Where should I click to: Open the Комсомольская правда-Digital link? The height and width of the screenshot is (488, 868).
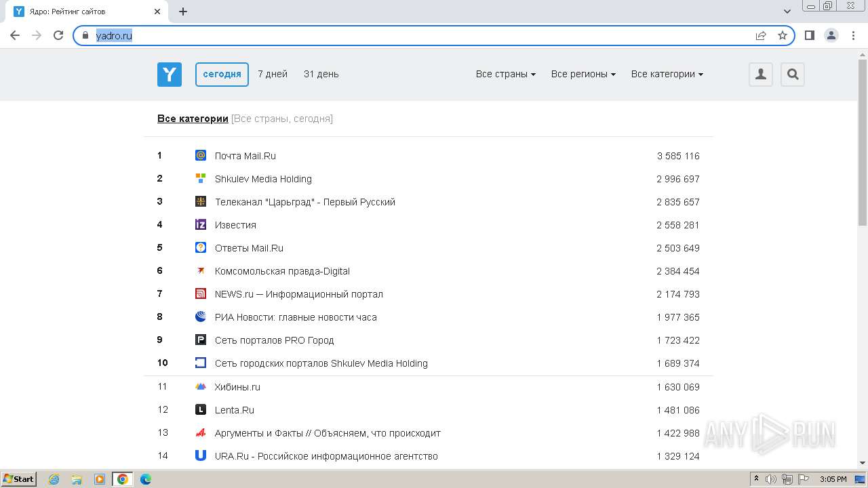[282, 271]
